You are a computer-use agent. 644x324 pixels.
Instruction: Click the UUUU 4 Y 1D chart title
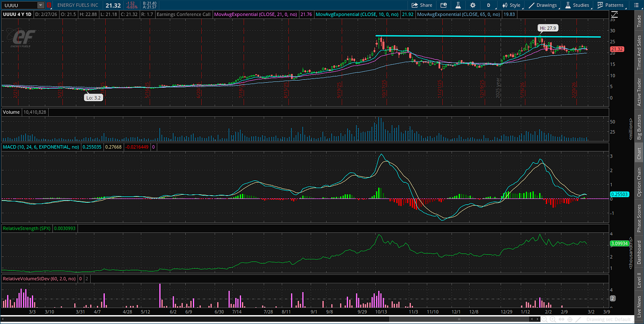coord(18,14)
